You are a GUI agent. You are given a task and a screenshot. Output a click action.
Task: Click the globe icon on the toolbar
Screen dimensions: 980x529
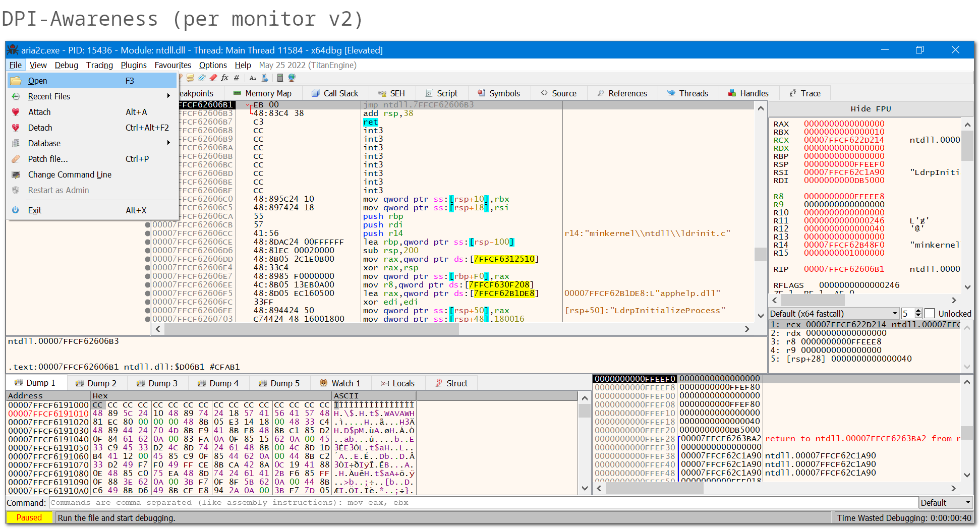coord(291,78)
